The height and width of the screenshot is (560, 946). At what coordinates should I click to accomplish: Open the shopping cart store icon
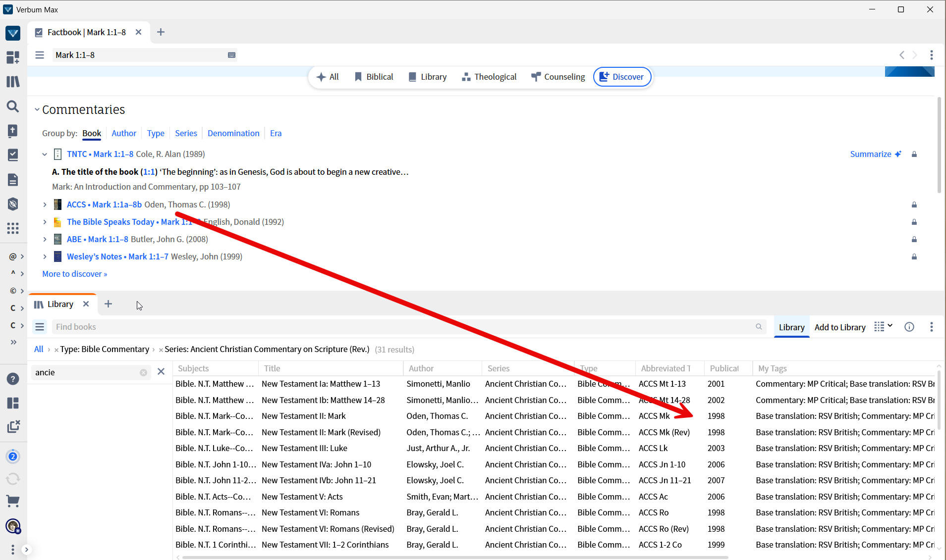click(x=13, y=501)
